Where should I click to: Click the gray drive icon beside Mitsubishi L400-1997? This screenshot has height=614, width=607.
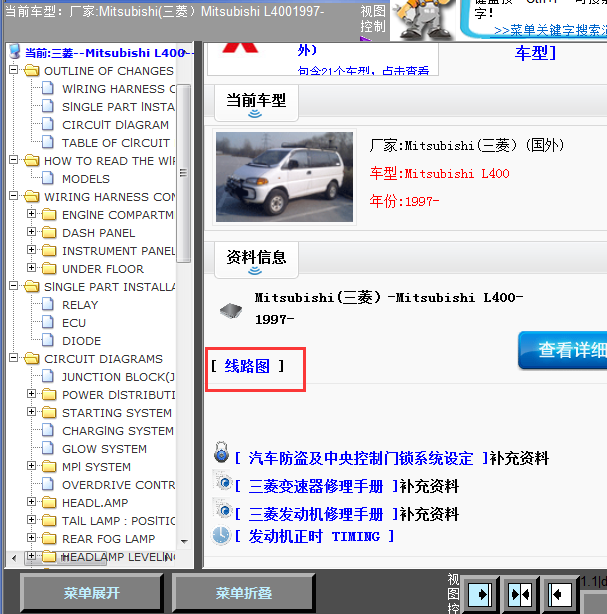tap(231, 311)
